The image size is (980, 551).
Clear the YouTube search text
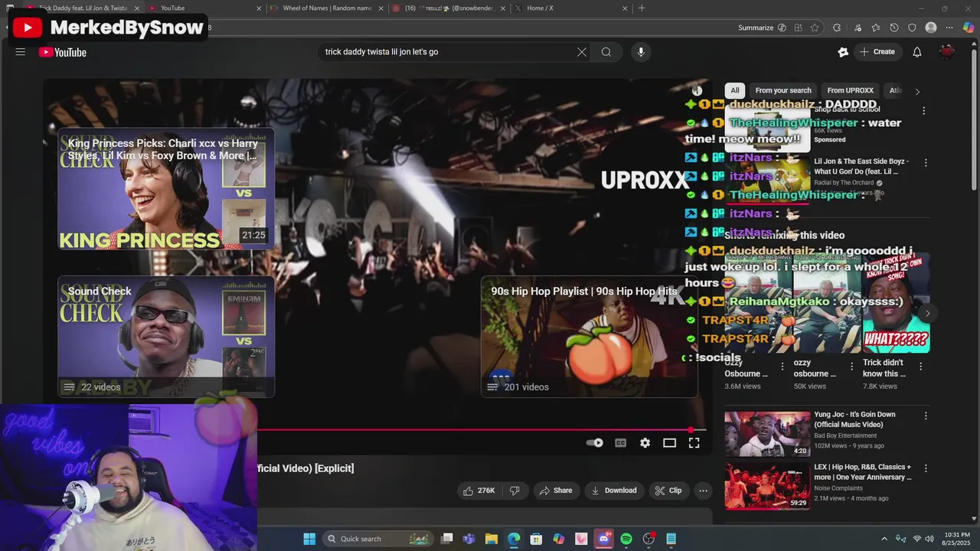[x=582, y=52]
